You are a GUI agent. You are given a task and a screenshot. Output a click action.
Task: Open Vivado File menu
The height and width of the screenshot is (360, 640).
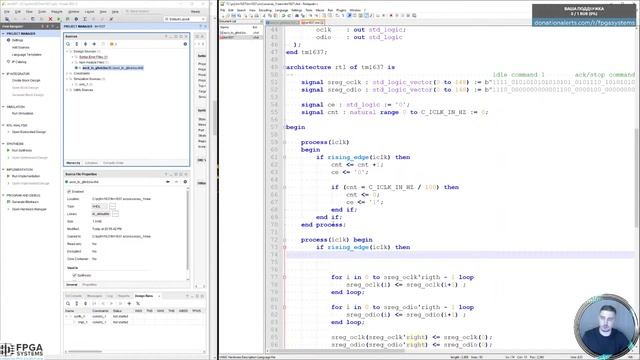(7, 12)
